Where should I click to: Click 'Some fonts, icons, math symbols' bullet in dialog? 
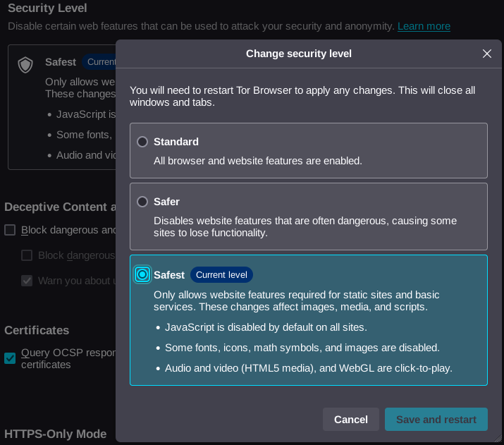point(302,348)
